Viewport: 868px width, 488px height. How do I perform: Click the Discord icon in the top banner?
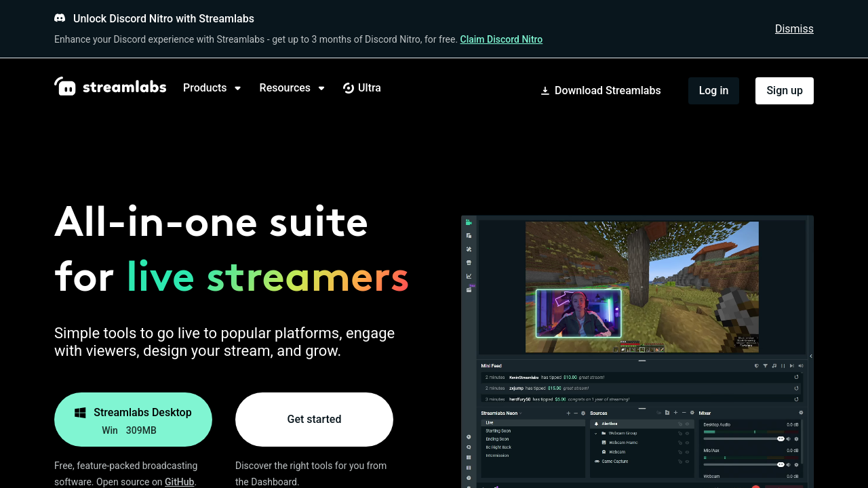click(x=60, y=18)
